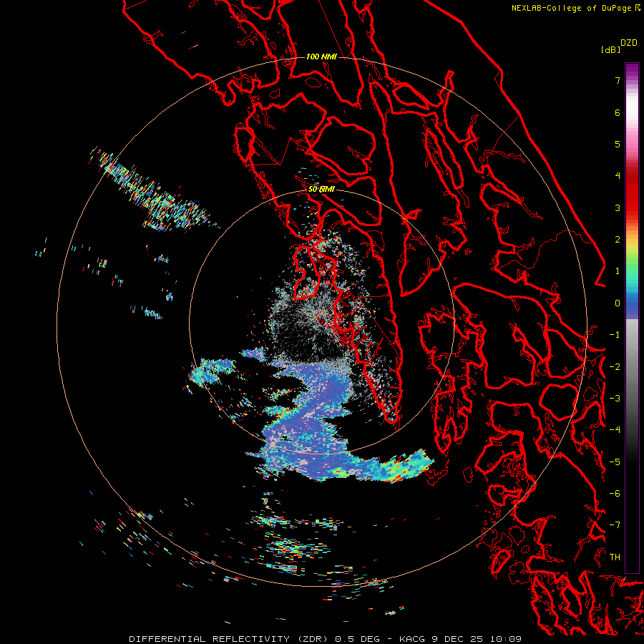Click the 50 NMI range ring label

[321, 190]
